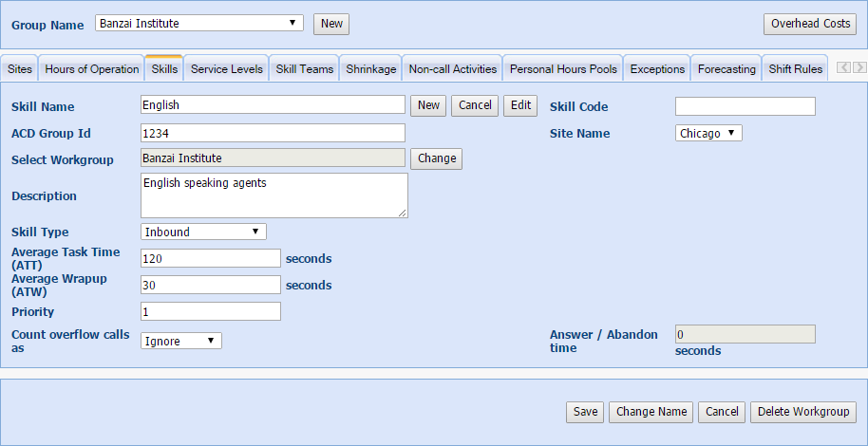Click into the Skill Code field
This screenshot has height=446, width=868.
[x=745, y=106]
